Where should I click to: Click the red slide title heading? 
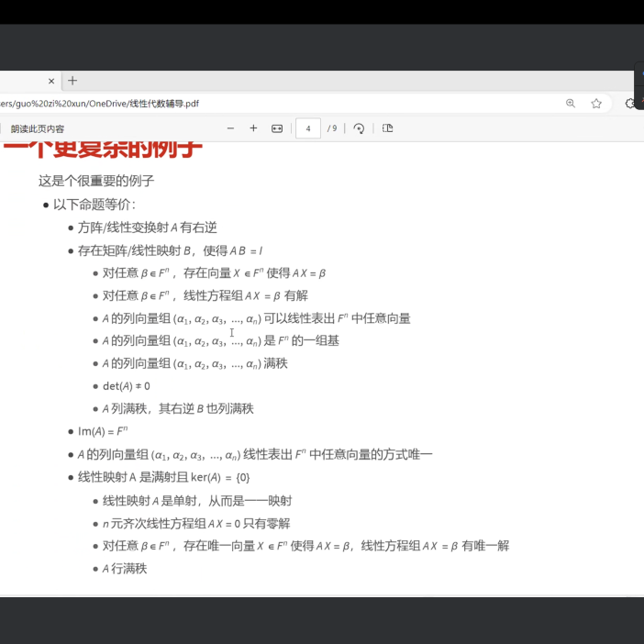103,149
